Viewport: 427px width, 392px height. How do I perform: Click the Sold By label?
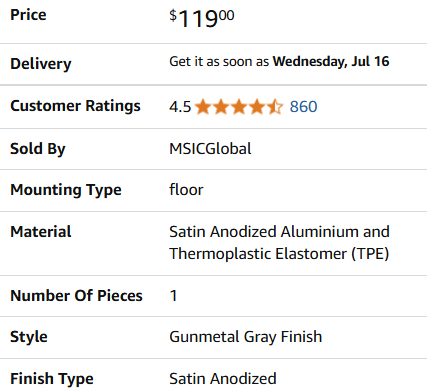coord(38,149)
